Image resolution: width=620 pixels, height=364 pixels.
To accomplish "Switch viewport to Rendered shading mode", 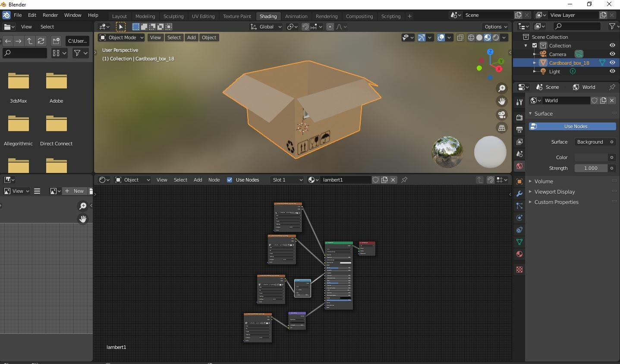I will (495, 38).
